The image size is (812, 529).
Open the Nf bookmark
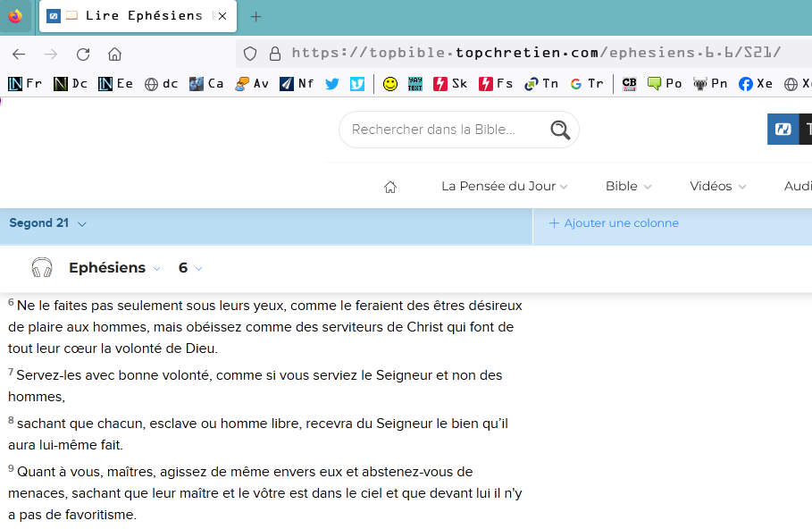[x=297, y=83]
